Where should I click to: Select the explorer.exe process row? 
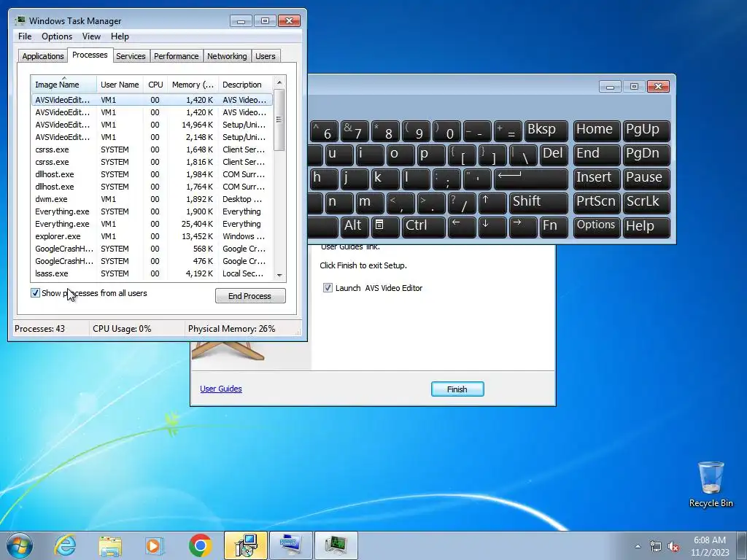click(152, 236)
